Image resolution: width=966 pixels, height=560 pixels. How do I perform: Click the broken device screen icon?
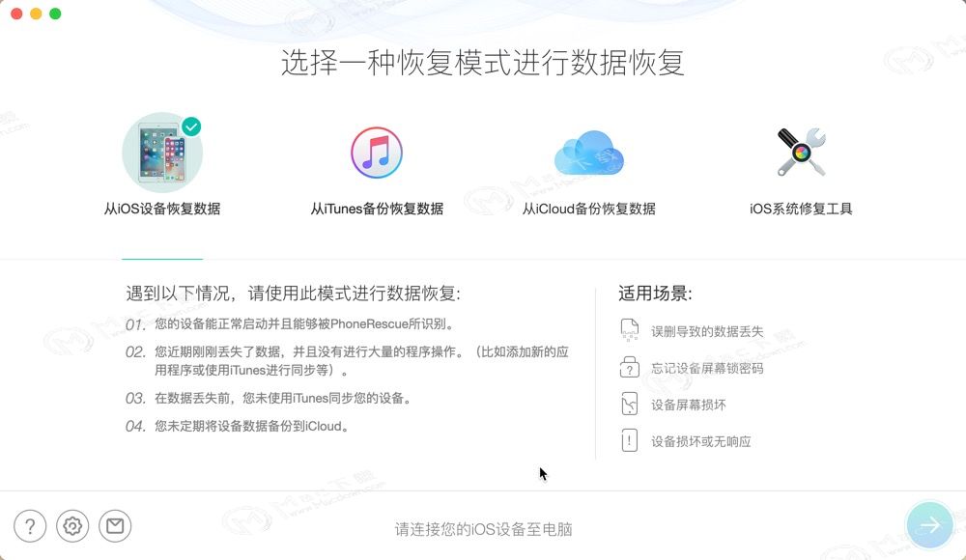tap(629, 405)
